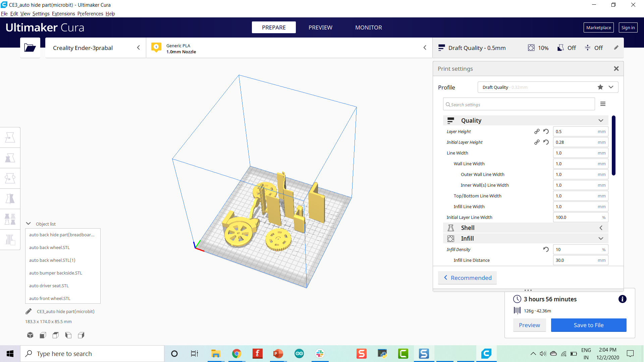Reset Layer Height to default value

(x=546, y=131)
